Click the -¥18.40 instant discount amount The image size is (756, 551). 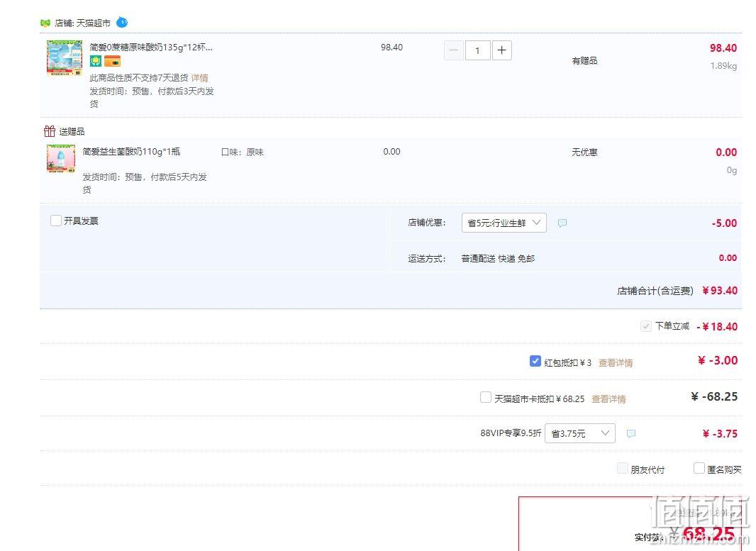click(x=717, y=326)
